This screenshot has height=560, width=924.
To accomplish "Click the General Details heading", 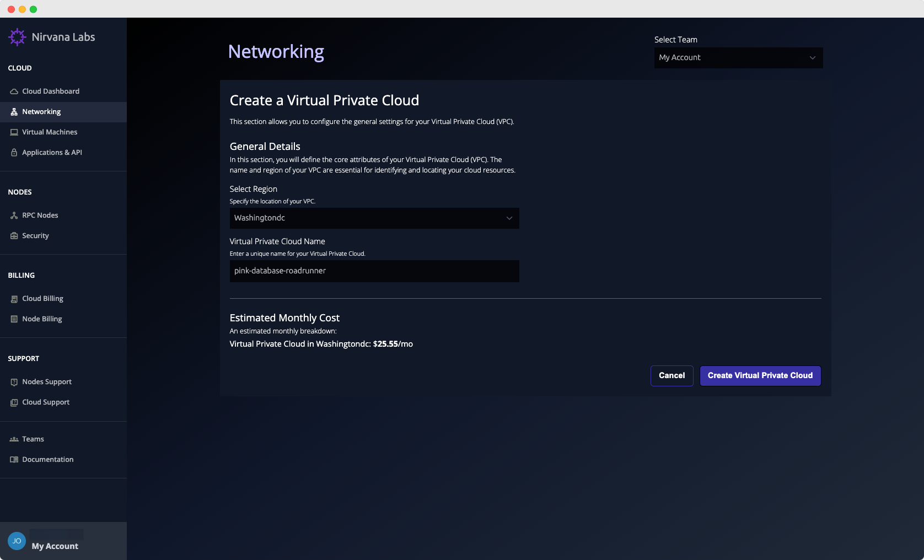I will (x=265, y=147).
